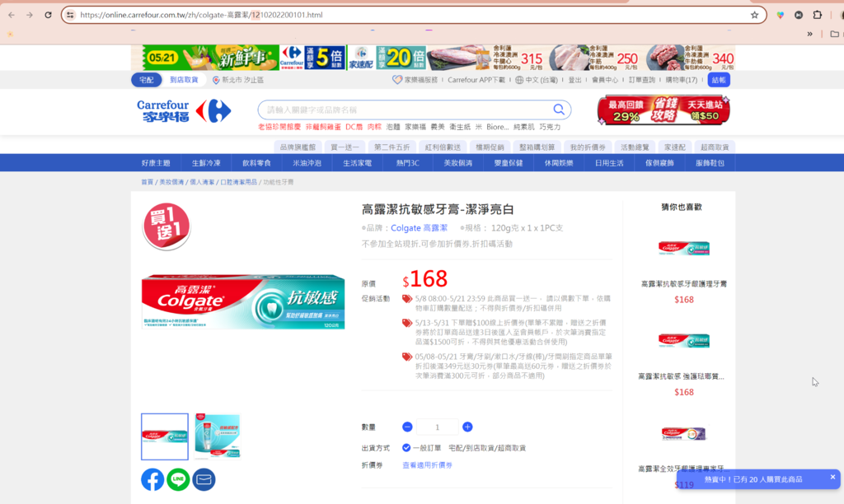Click the 結帳 checkout button
The image size is (844, 504).
tap(719, 80)
